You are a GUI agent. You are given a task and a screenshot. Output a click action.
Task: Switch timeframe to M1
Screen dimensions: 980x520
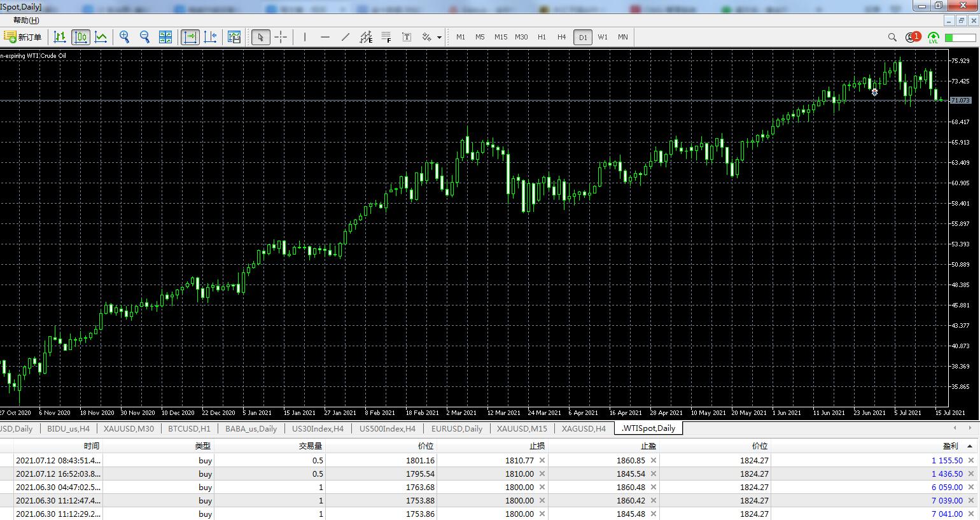[x=461, y=37]
